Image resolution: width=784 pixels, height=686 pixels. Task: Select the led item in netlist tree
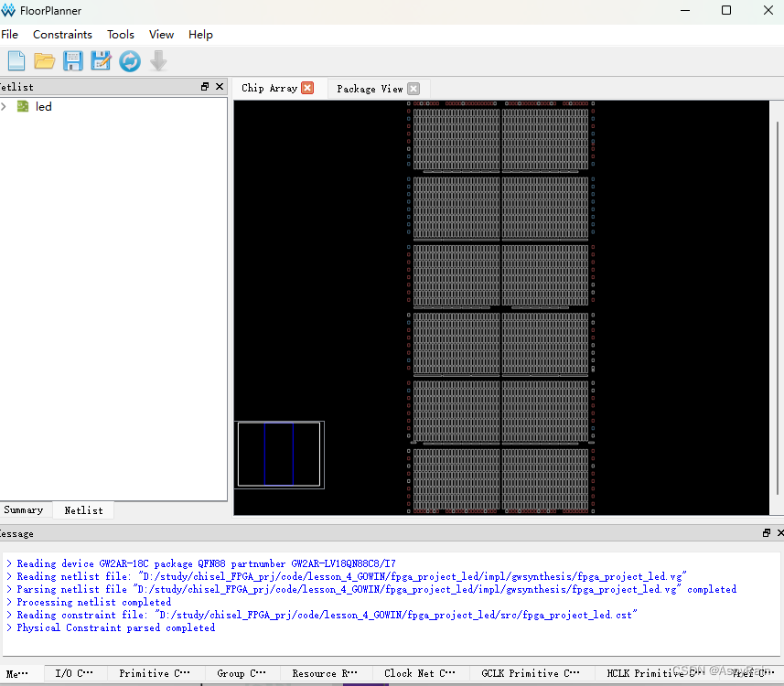pyautogui.click(x=44, y=106)
